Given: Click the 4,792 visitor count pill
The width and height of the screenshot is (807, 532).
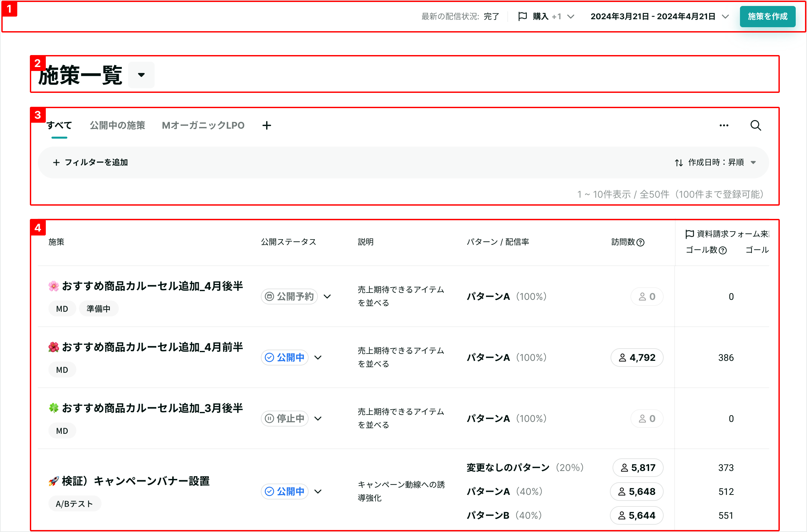Looking at the screenshot, I should 637,358.
